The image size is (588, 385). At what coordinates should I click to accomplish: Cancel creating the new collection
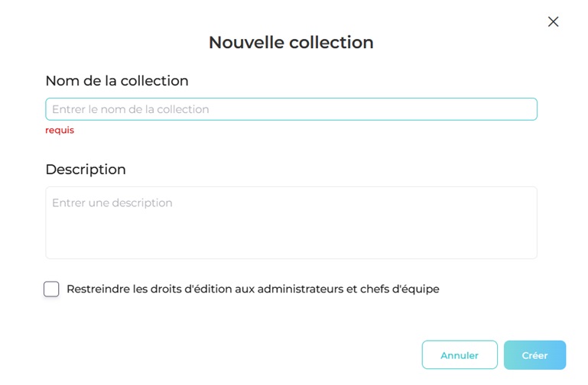coord(460,355)
